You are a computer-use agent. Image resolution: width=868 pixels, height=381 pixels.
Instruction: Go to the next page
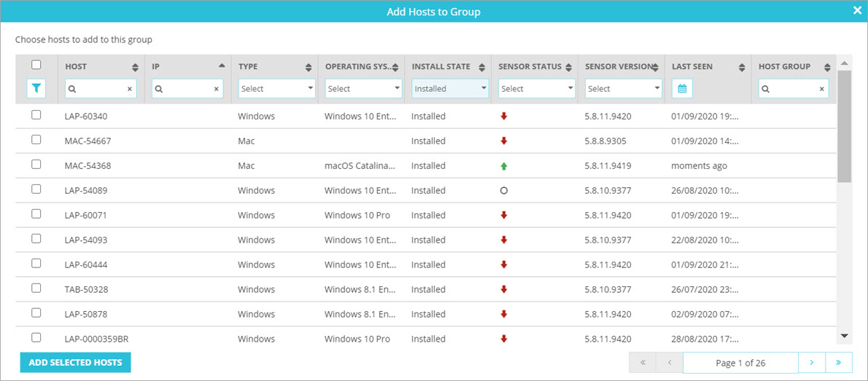point(811,362)
